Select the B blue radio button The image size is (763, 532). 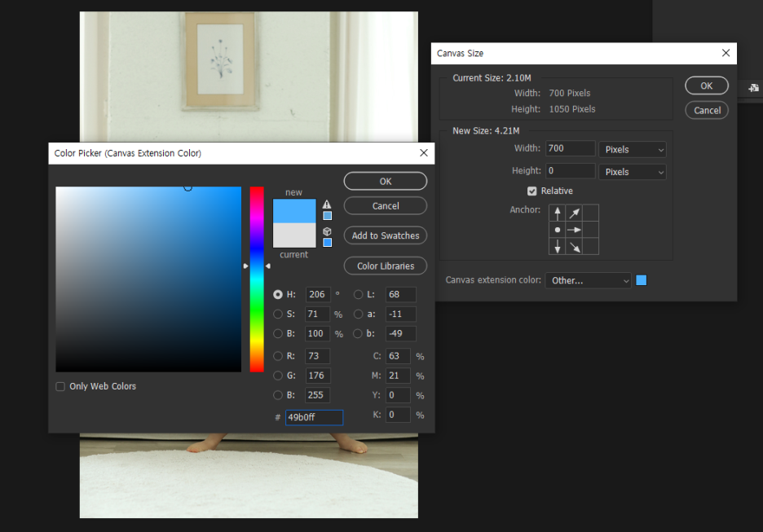coord(278,395)
